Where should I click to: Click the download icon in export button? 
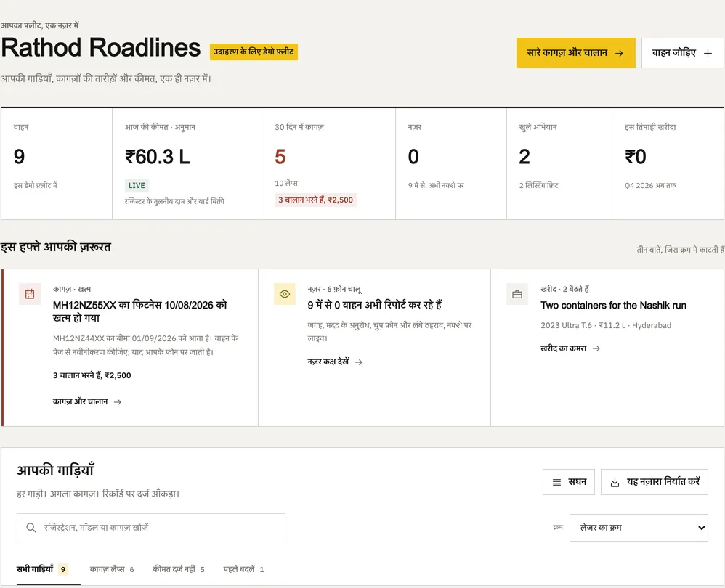point(615,482)
